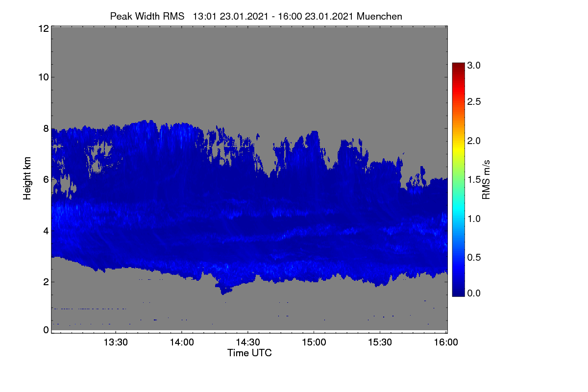This screenshot has width=588, height=392.
Task: Click the 0 km height tick label
Action: [46, 330]
